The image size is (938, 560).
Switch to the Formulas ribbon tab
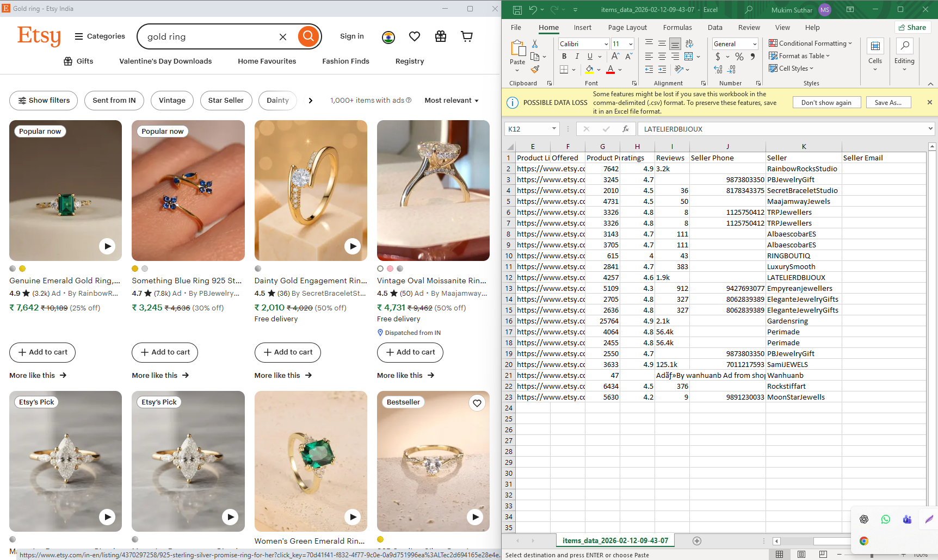click(x=677, y=28)
